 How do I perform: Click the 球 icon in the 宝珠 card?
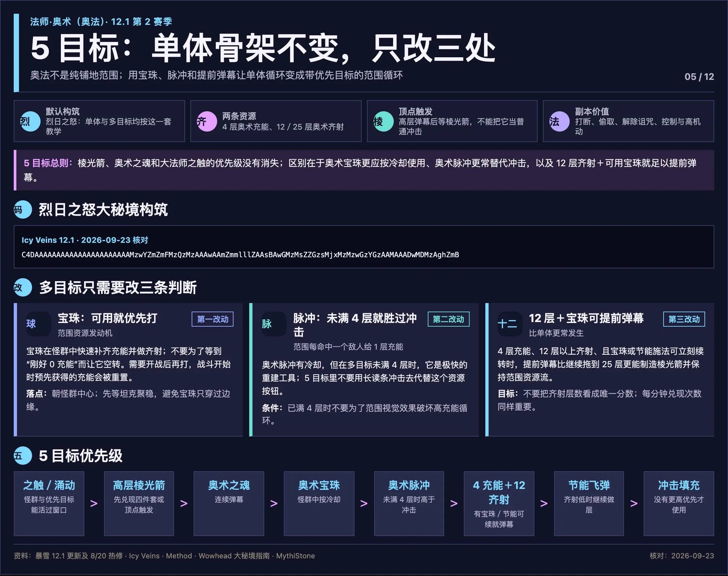pyautogui.click(x=38, y=324)
